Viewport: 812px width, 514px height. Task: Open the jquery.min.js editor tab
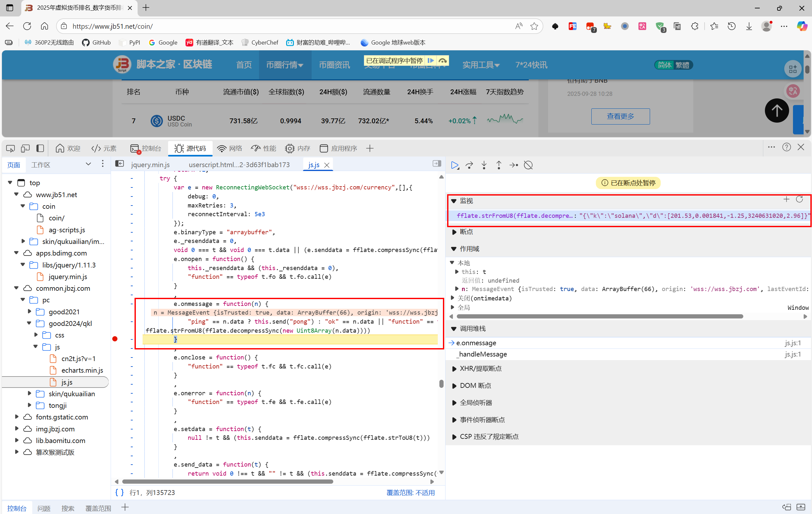tap(150, 165)
